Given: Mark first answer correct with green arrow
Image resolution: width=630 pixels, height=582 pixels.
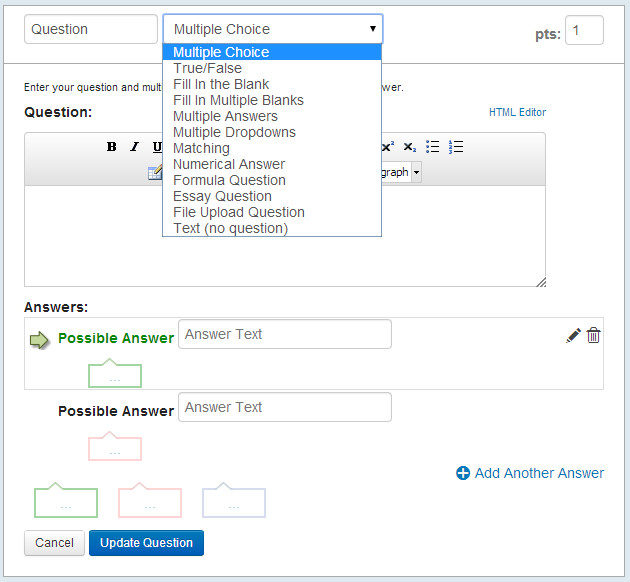Looking at the screenshot, I should click(x=39, y=340).
